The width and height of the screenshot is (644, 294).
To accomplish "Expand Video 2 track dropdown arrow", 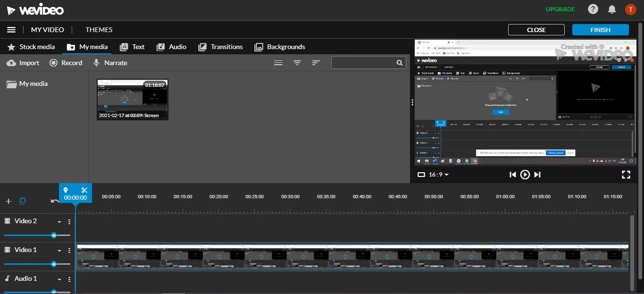I will point(59,222).
